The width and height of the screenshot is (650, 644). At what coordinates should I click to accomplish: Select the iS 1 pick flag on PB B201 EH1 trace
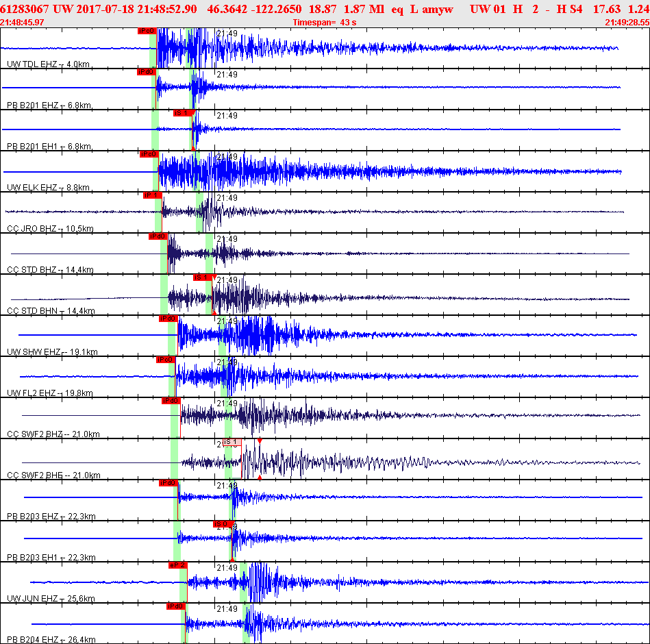pyautogui.click(x=182, y=113)
